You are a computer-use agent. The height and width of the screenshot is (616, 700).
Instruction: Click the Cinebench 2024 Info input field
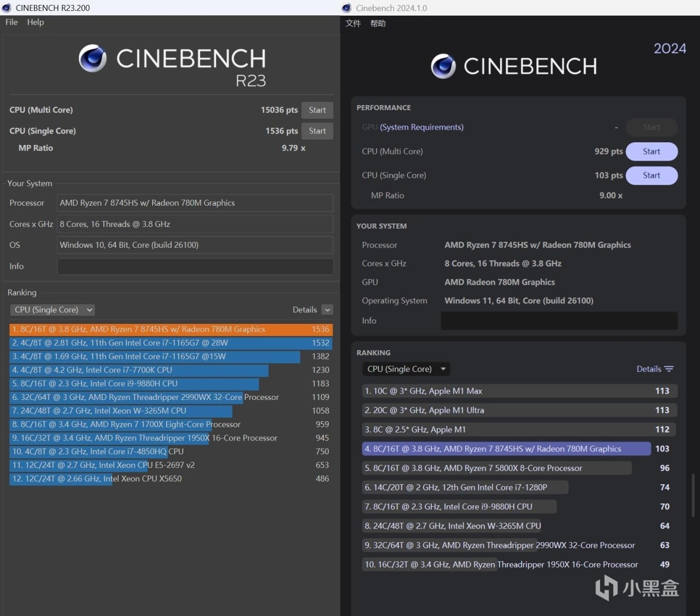(559, 321)
